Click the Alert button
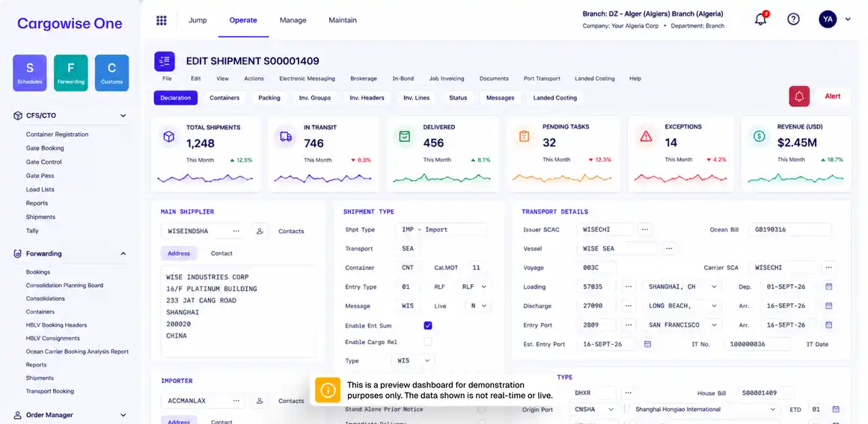868x424 pixels. (832, 96)
